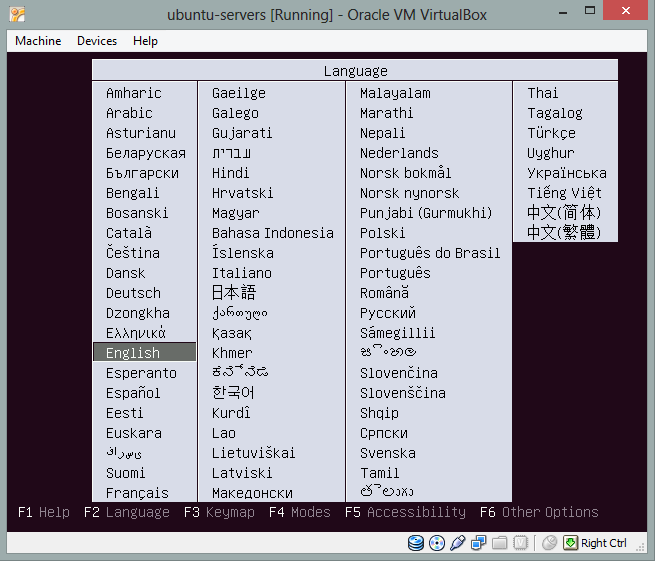Select Deutsch language

pos(133,293)
